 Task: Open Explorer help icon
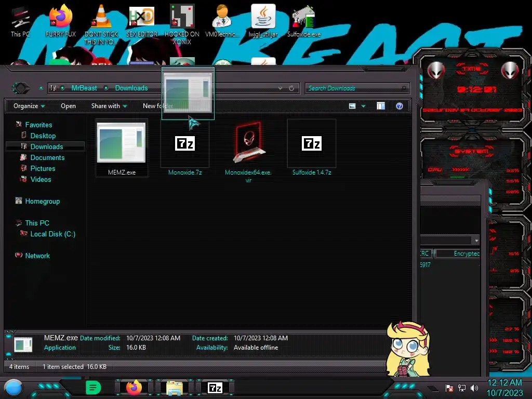pos(400,106)
